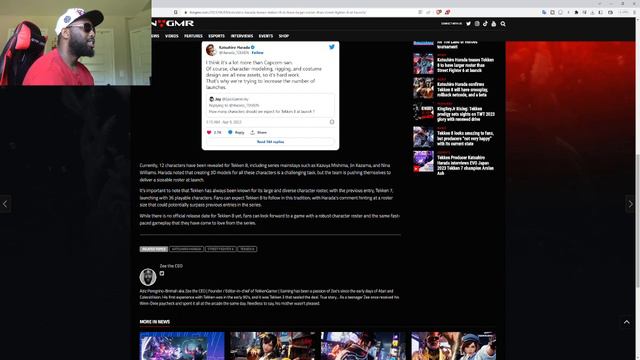
Task: Open fourth More in News thumbnail
Action: tap(454, 346)
